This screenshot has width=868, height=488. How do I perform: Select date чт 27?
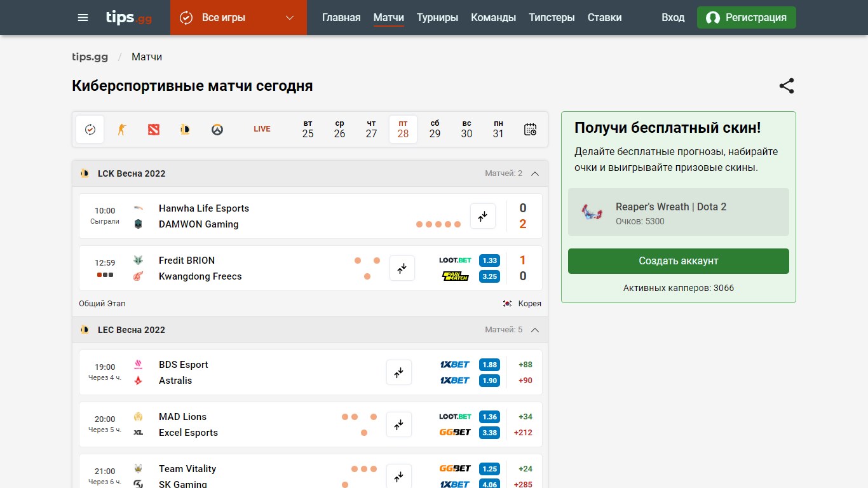pyautogui.click(x=372, y=129)
